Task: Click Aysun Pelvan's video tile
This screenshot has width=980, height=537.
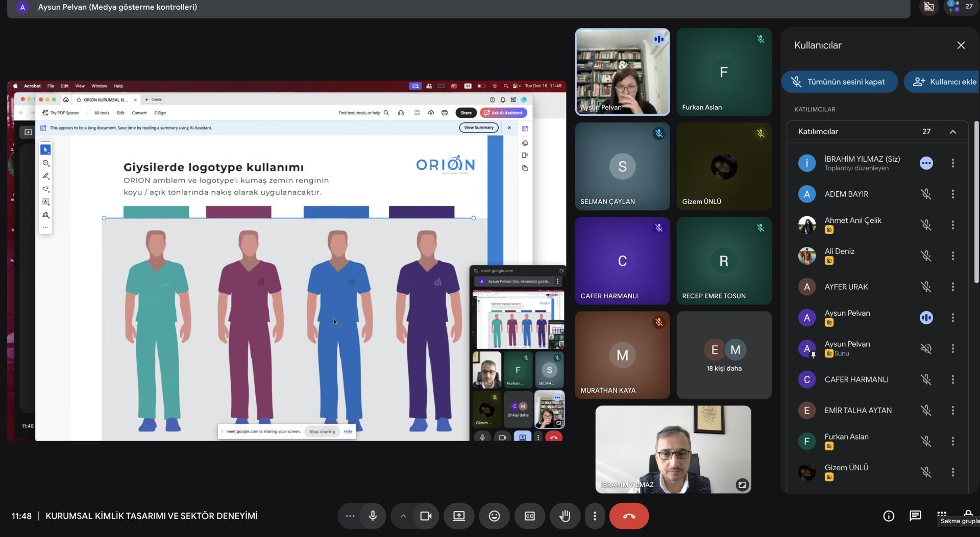Action: coord(622,72)
